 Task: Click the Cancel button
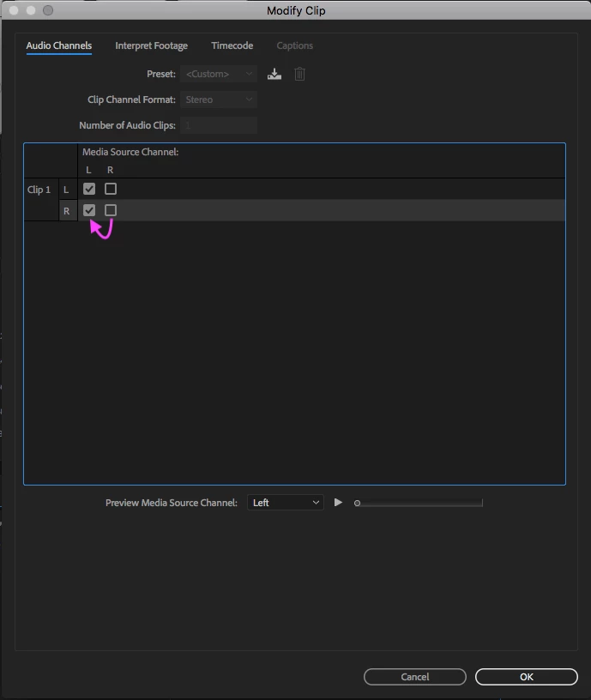(x=415, y=677)
